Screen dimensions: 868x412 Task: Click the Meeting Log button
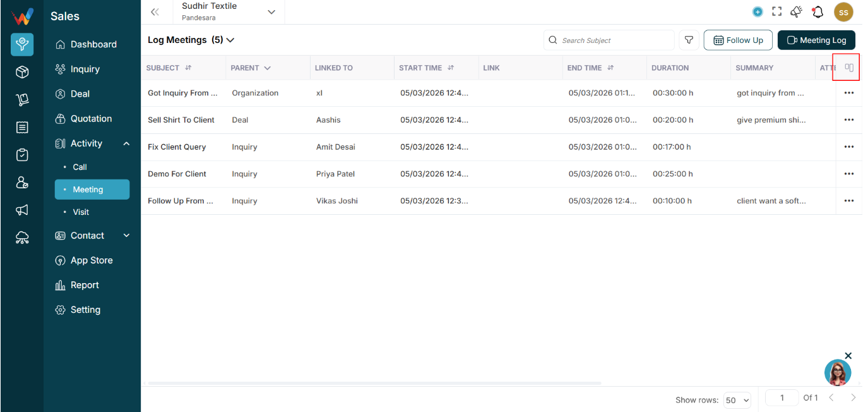[816, 40]
